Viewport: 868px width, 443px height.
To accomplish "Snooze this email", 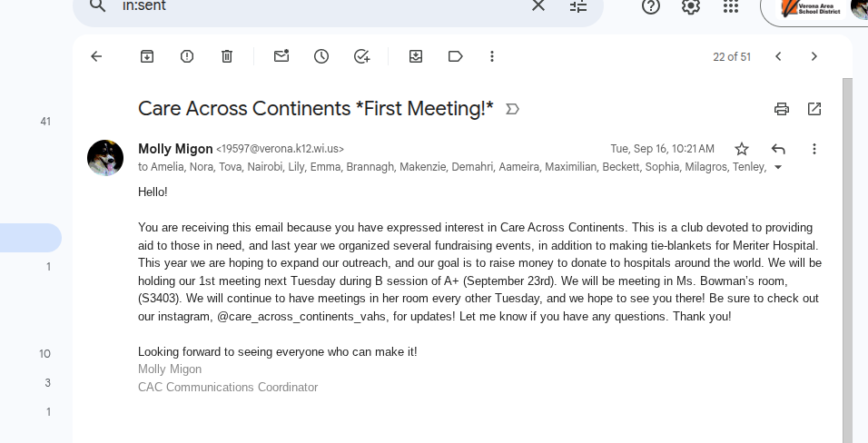I will (x=321, y=56).
